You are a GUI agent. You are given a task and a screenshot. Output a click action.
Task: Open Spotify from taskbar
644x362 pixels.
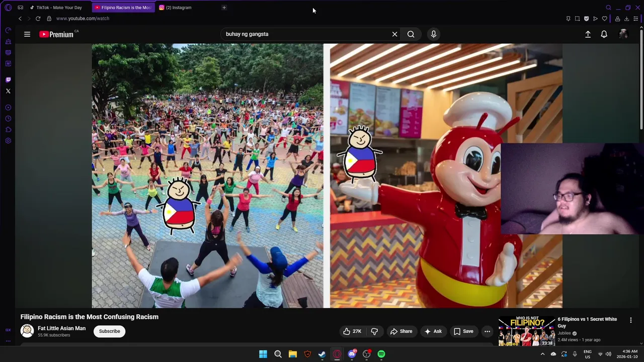coord(381,354)
